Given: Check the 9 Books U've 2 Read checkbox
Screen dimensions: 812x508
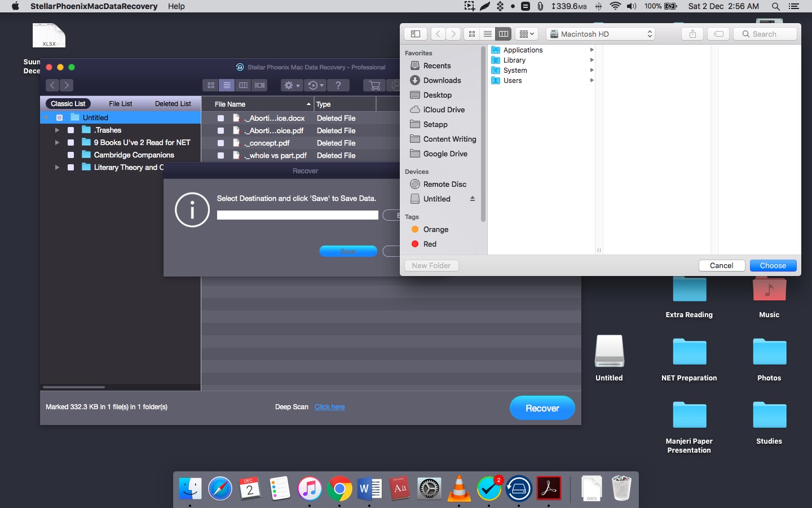Looking at the screenshot, I should (70, 142).
